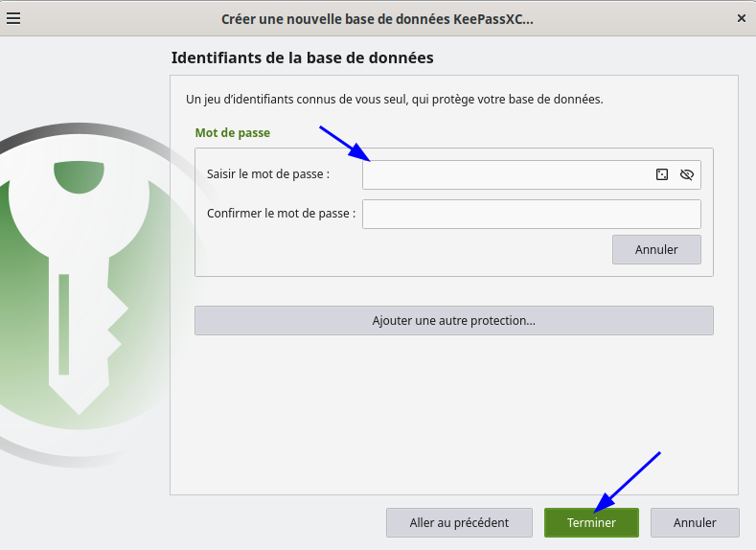This screenshot has height=550, width=756.
Task: Click the window title bar text
Action: click(x=378, y=18)
